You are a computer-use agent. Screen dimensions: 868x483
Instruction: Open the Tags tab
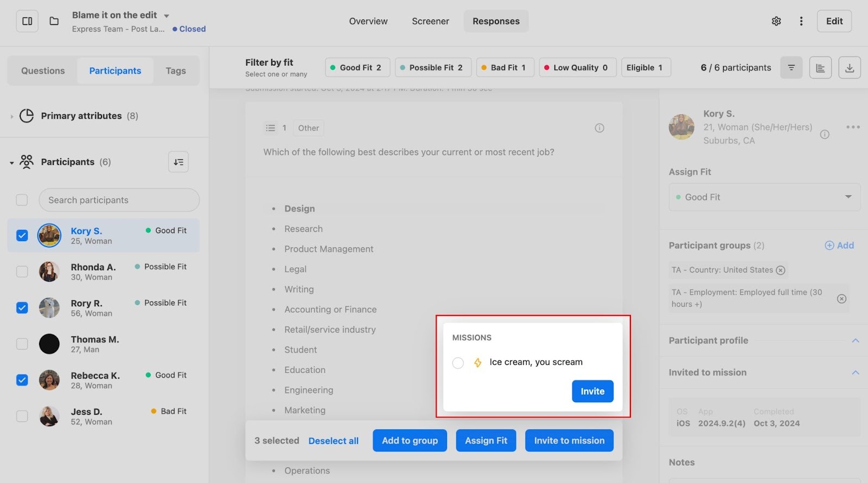tap(176, 71)
